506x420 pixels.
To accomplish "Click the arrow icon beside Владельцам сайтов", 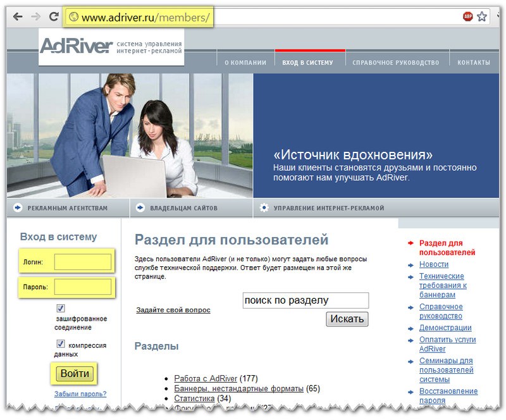I will point(140,207).
